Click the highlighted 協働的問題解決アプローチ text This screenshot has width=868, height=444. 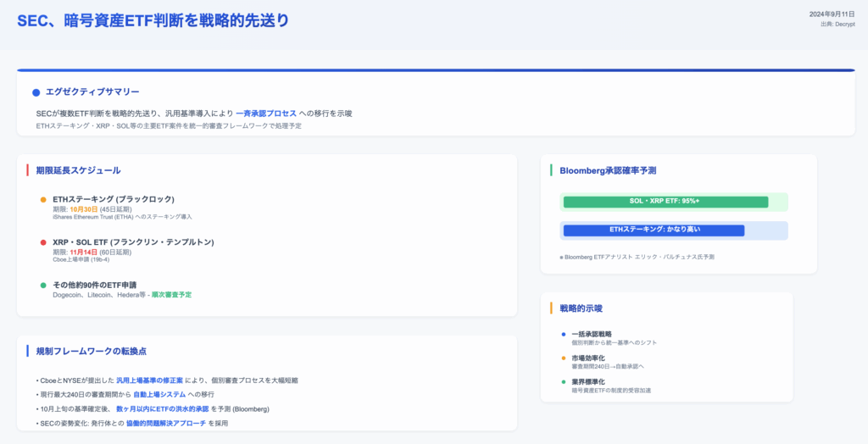click(166, 424)
